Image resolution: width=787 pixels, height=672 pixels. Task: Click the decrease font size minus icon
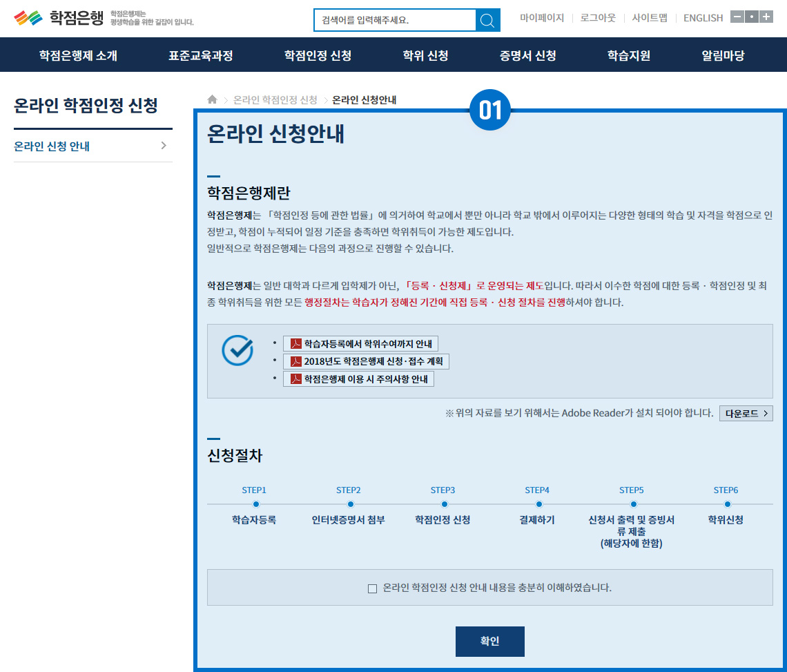point(737,17)
